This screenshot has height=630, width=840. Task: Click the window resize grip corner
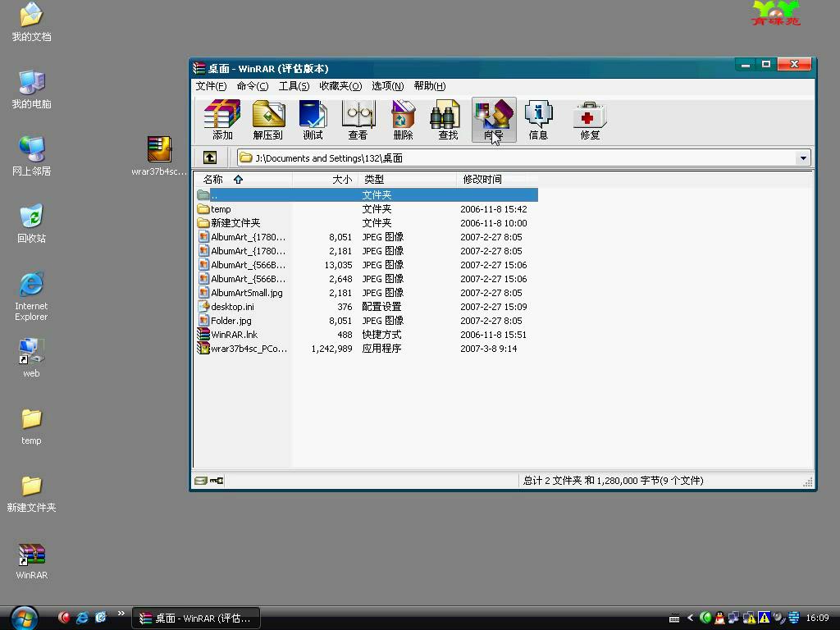[x=807, y=482]
